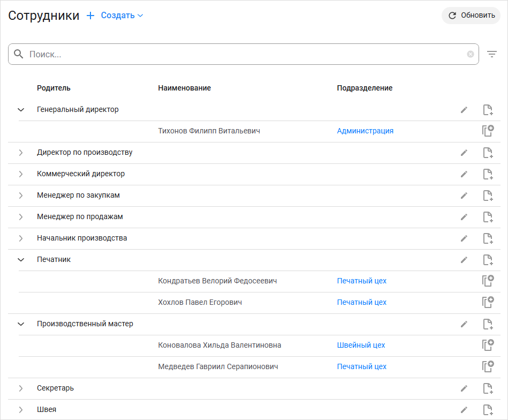
Task: Expand the Директор по производству row
Action: (20, 152)
